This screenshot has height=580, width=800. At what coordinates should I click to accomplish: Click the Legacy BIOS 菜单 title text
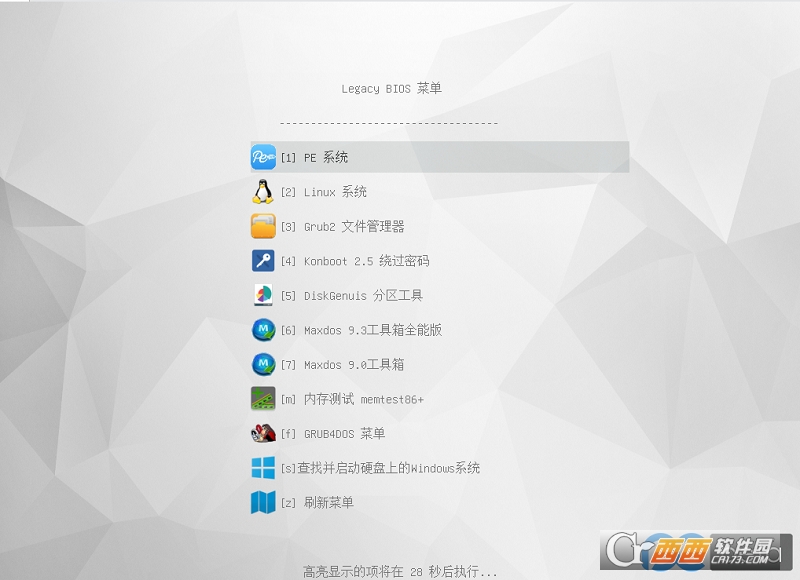(x=391, y=88)
